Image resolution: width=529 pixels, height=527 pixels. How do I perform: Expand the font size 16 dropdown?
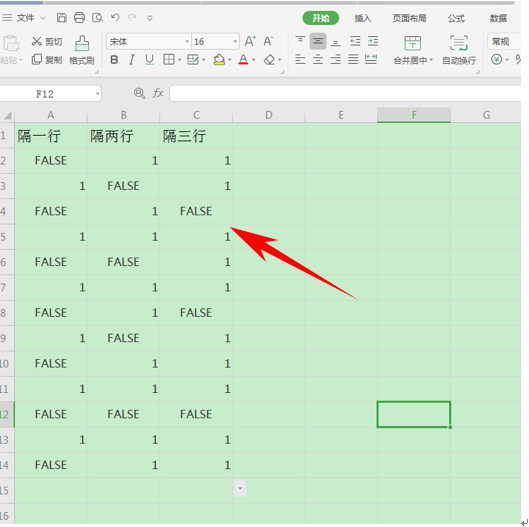pyautogui.click(x=235, y=42)
